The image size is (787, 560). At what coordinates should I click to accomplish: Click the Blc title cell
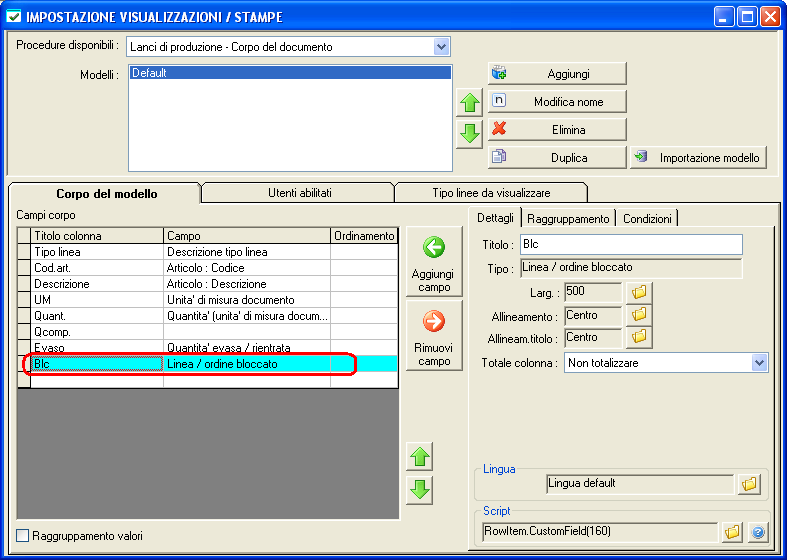(97, 364)
